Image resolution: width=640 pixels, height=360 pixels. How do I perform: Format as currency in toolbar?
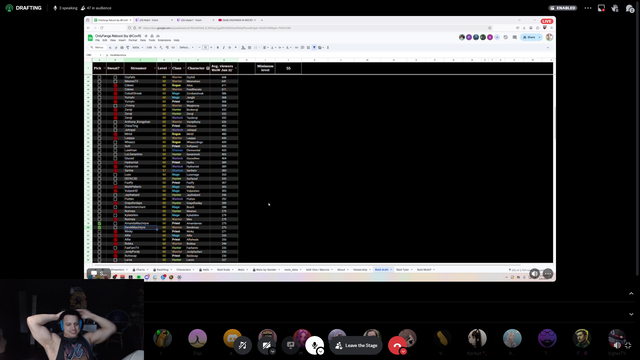click(x=149, y=47)
